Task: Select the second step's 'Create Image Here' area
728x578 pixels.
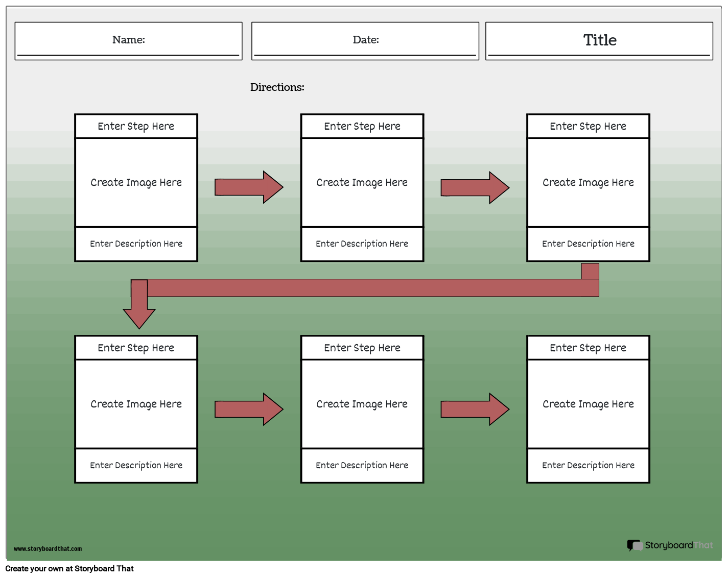Action: [x=362, y=182]
